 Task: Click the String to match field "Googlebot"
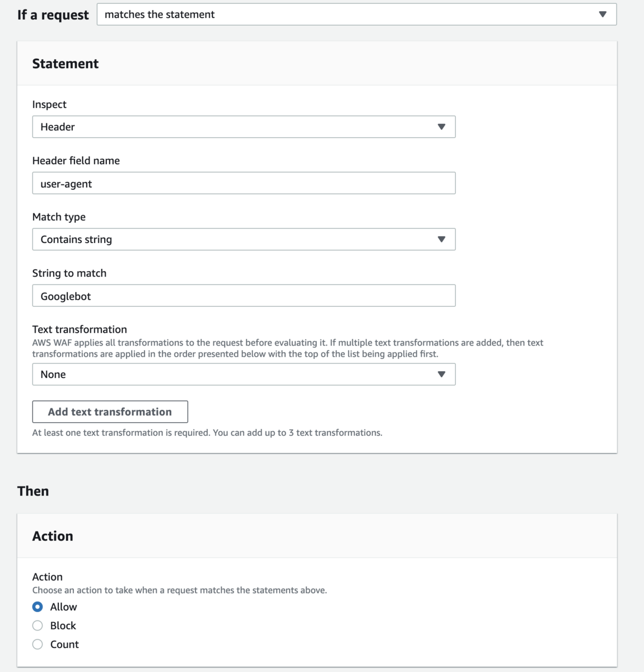(244, 296)
